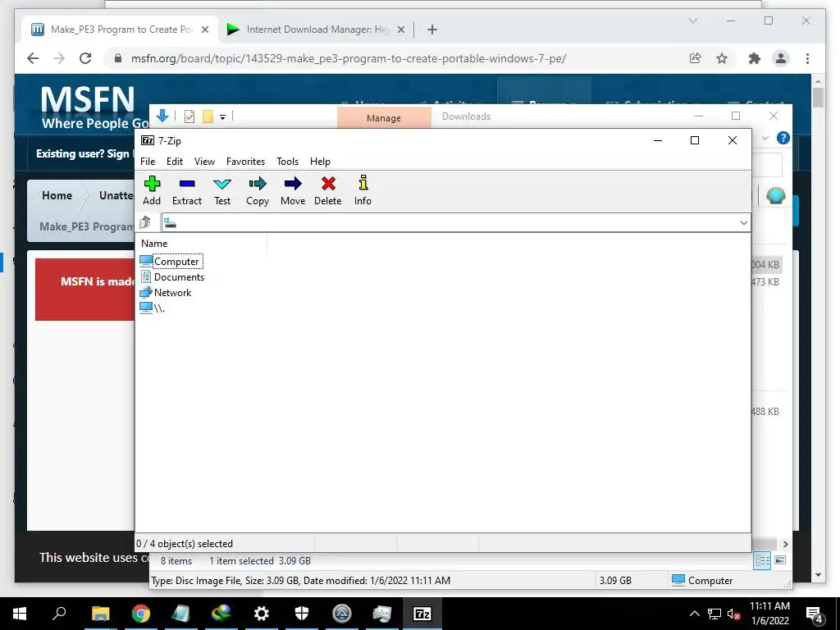Click the red Delete tool in 7-Zip
Screen dimensions: 840x630
(328, 190)
